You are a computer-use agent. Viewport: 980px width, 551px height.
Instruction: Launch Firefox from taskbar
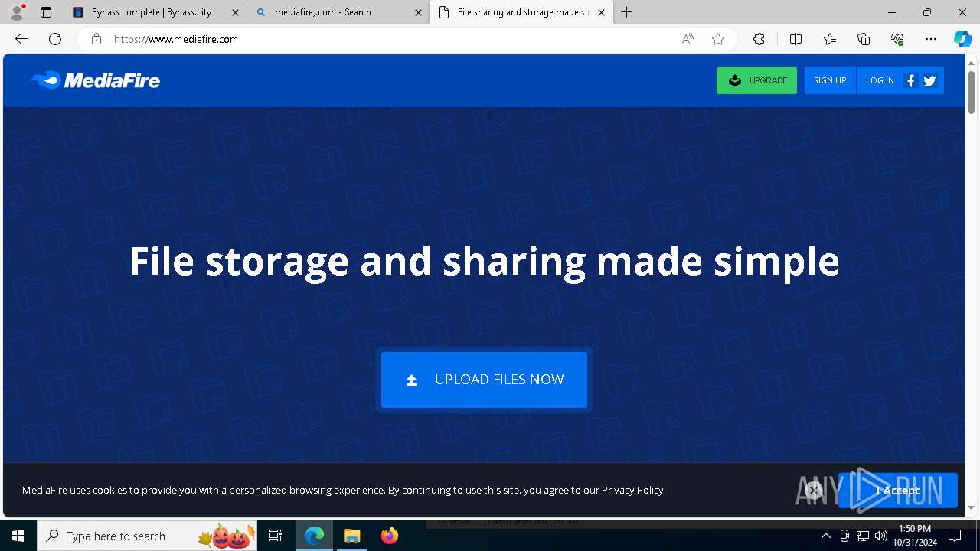tap(390, 536)
